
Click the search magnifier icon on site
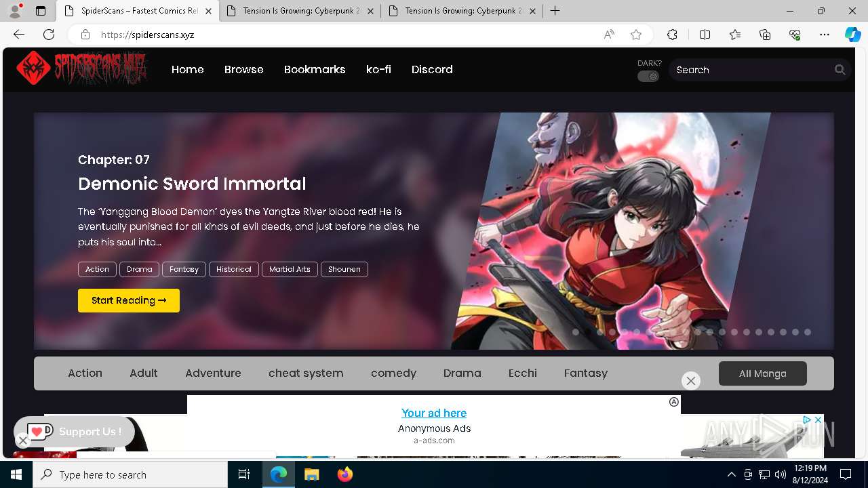[840, 70]
